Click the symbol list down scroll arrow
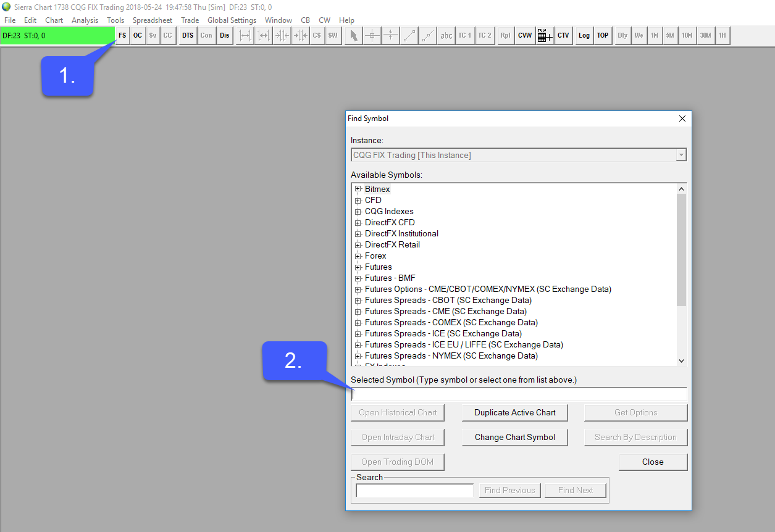775x532 pixels. pyautogui.click(x=681, y=361)
